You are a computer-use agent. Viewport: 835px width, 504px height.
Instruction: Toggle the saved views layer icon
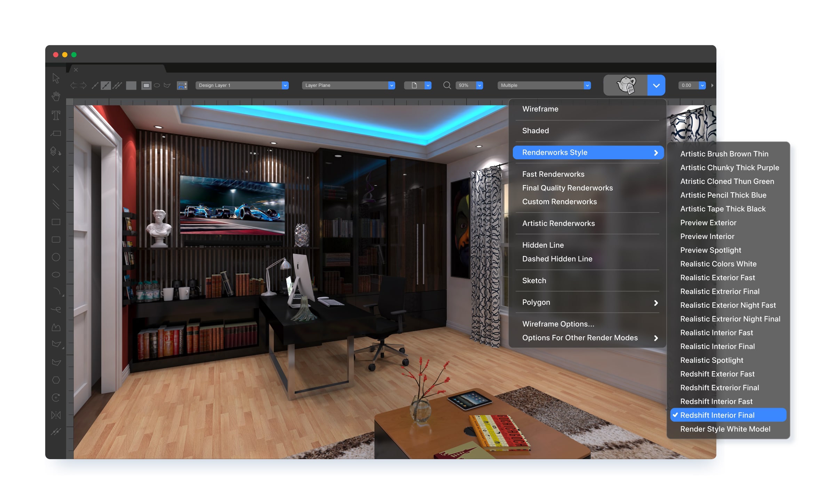tap(182, 85)
